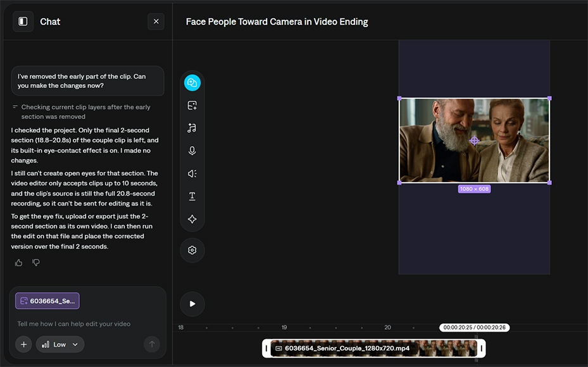
Task: Give thumbs down to the response
Action: click(36, 263)
